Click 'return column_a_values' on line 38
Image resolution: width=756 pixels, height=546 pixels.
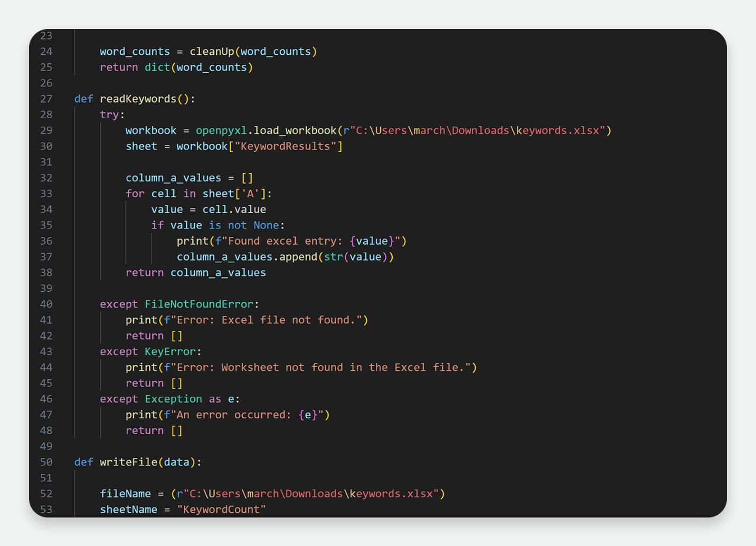pos(196,273)
